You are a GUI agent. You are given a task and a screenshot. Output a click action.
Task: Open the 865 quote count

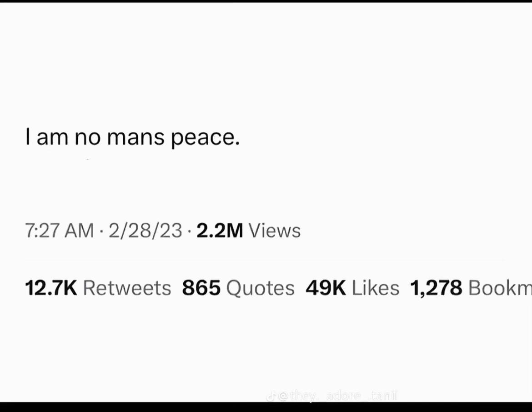201,288
